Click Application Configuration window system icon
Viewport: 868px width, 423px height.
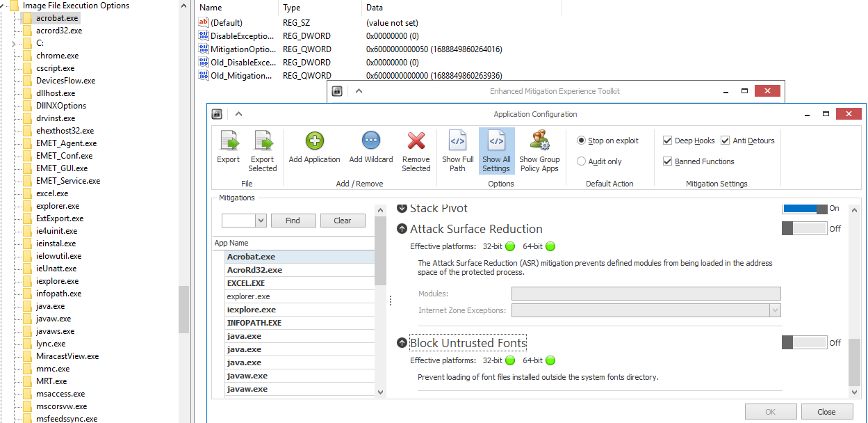click(217, 114)
